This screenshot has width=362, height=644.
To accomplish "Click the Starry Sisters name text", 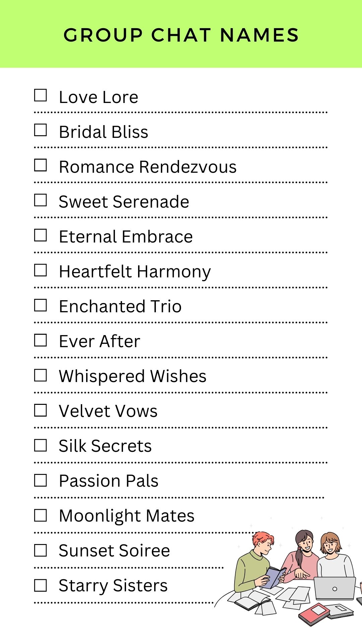I will 113,586.
